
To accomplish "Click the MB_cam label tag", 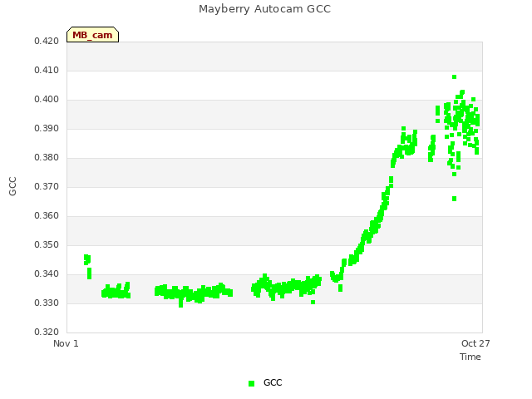I will point(92,35).
